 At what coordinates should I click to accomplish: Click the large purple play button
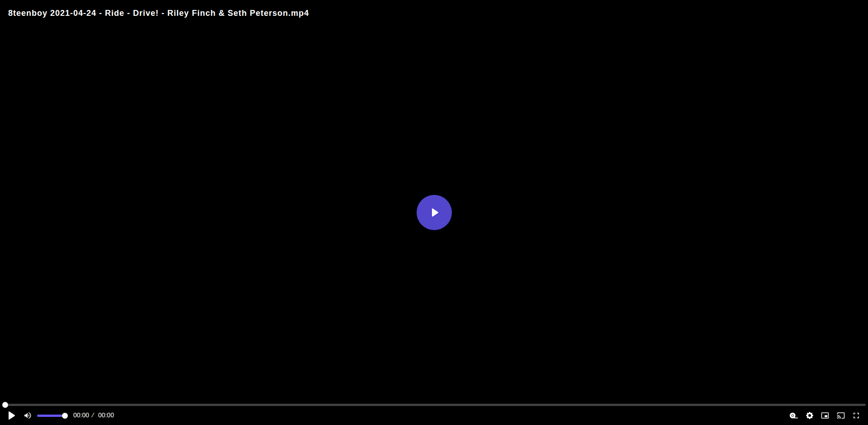[434, 212]
